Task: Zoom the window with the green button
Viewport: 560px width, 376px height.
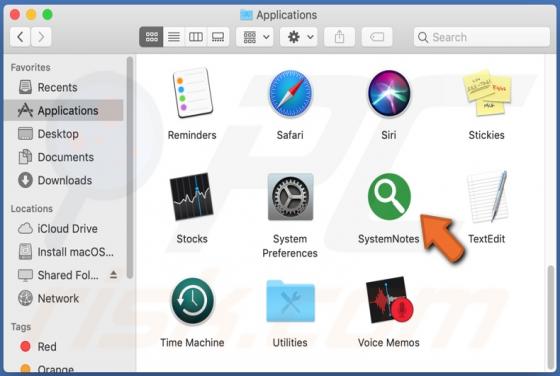Action: click(48, 15)
